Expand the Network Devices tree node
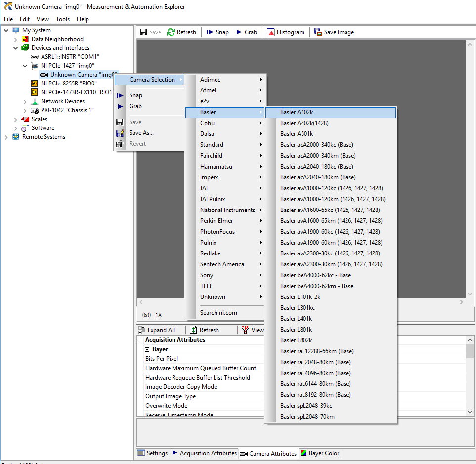Image resolution: width=476 pixels, height=464 pixels. tap(25, 101)
